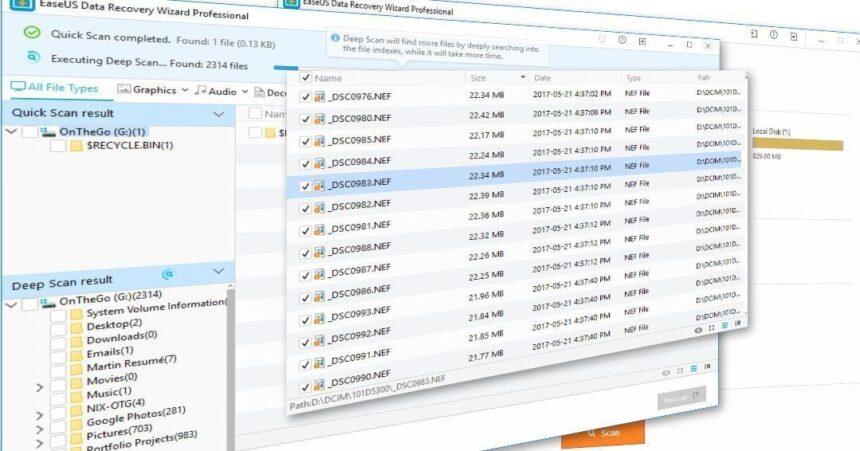The image size is (860, 451).
Task: Click the file icon beside _DSC0983.NEF
Action: pyautogui.click(x=319, y=186)
